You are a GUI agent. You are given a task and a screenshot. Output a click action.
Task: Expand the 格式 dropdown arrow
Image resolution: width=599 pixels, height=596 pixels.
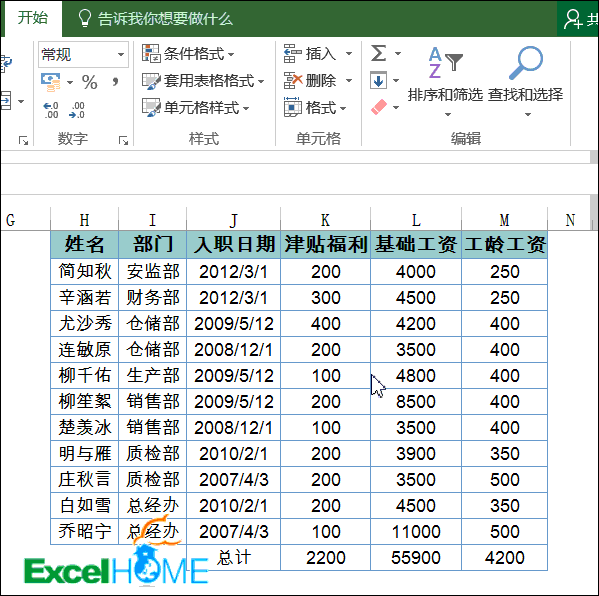pos(343,109)
